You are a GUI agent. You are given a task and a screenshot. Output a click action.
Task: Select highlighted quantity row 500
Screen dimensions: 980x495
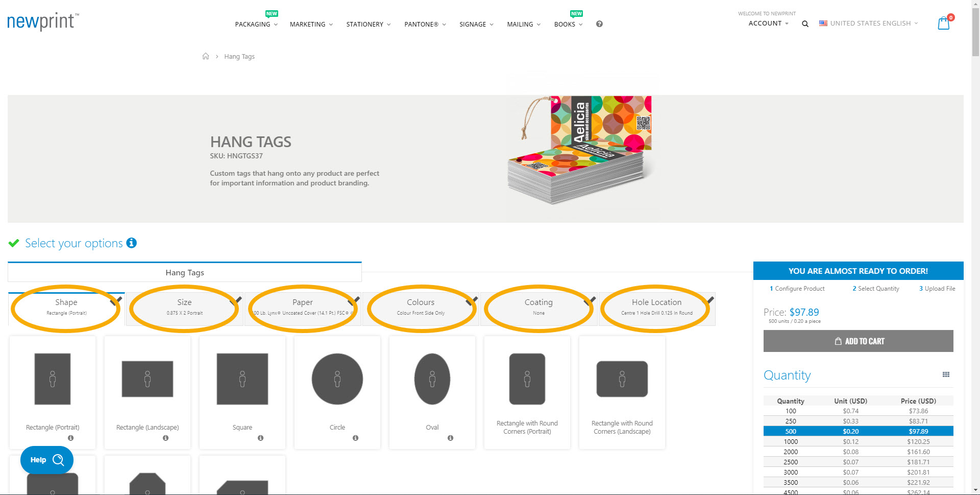click(858, 431)
